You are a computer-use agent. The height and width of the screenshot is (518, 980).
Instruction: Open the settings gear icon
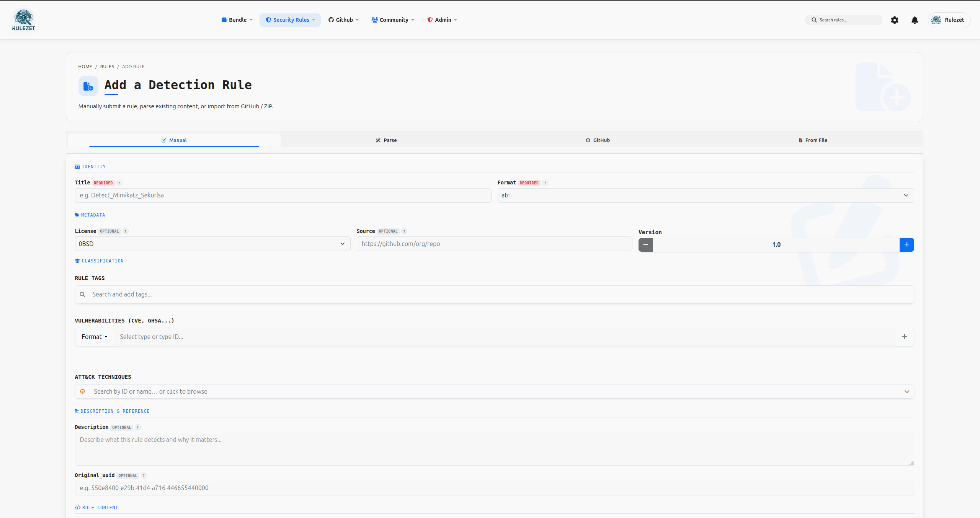click(894, 20)
